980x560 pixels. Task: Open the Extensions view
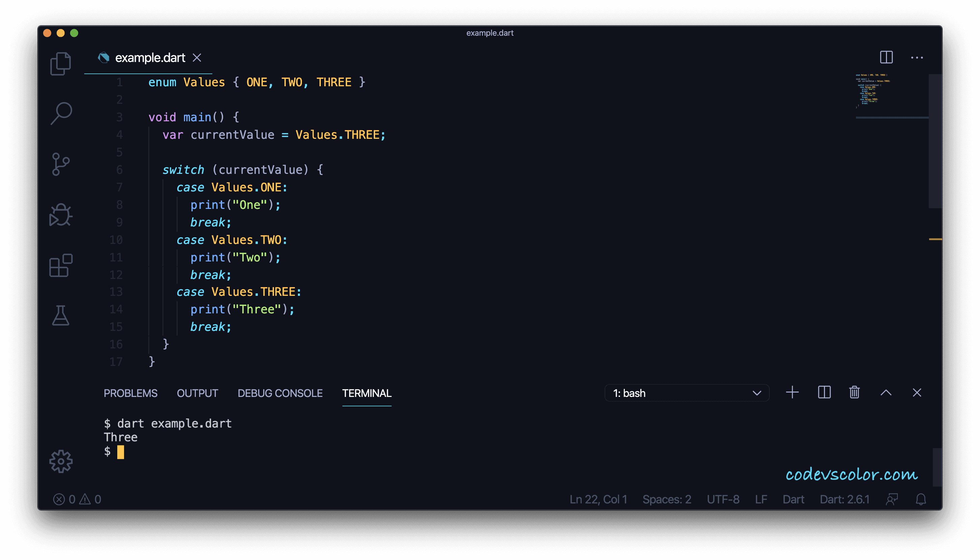point(60,266)
